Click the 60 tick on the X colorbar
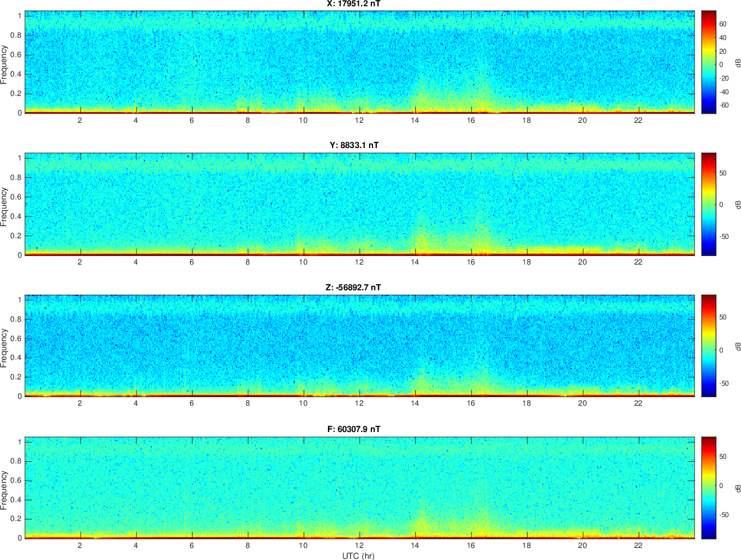The image size is (741, 560). click(x=723, y=24)
